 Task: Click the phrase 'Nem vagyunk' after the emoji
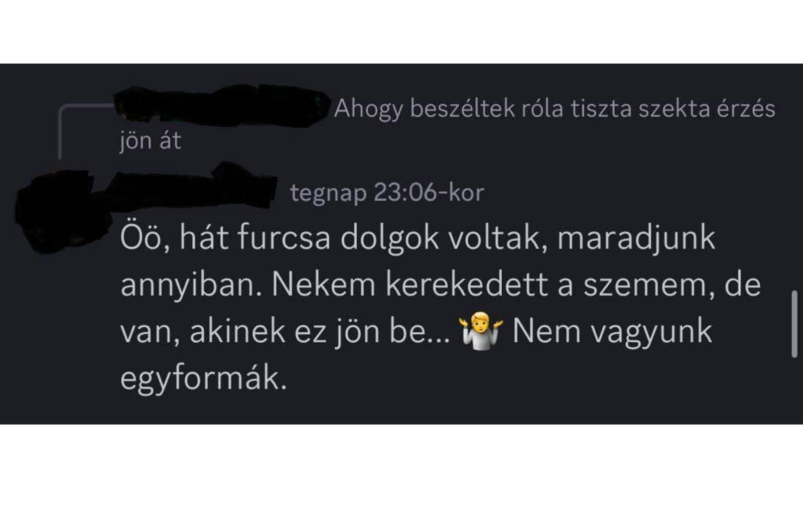click(x=612, y=331)
